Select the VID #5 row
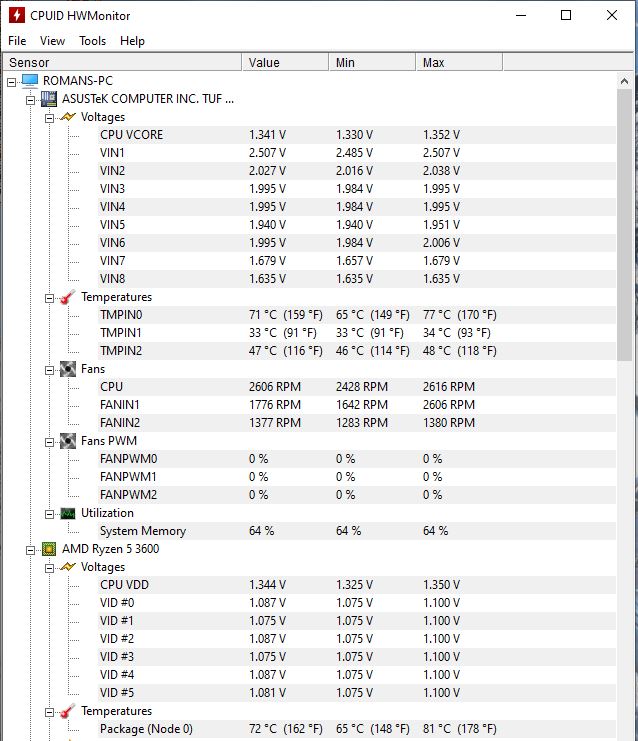Image resolution: width=638 pixels, height=741 pixels. [x=357, y=693]
